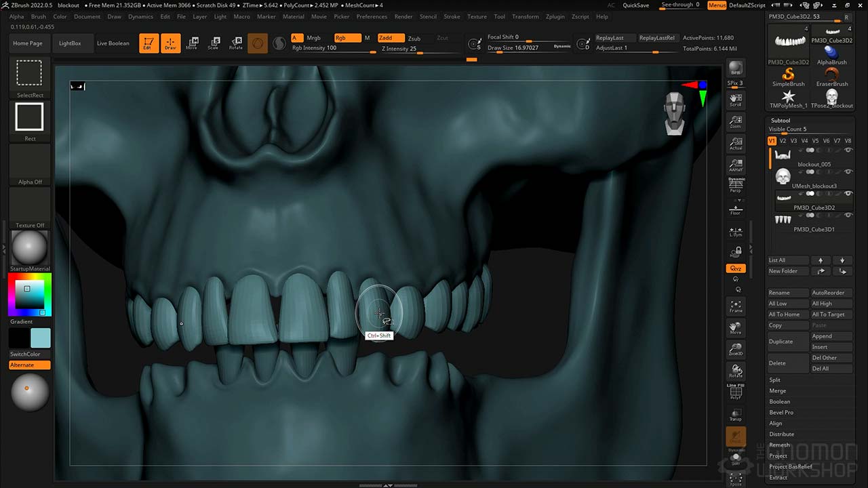This screenshot has height=488, width=868.
Task: Select the PM3D_Cube3D1 teeth subtool thumbnail
Action: click(x=783, y=220)
